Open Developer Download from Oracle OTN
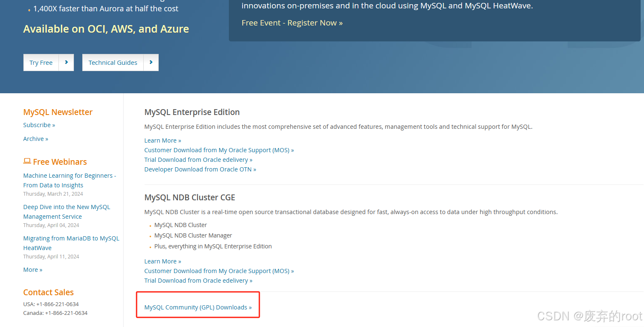Viewport: 644px width, 327px height. (x=200, y=169)
